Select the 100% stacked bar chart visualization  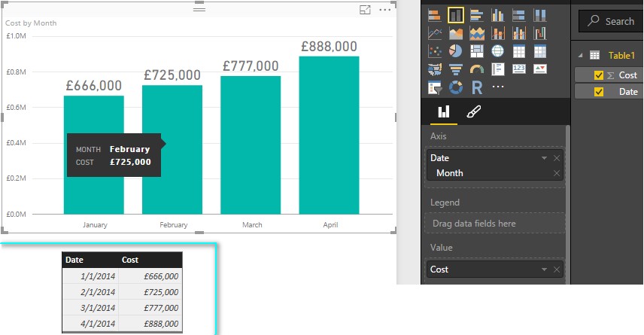pyautogui.click(x=518, y=15)
